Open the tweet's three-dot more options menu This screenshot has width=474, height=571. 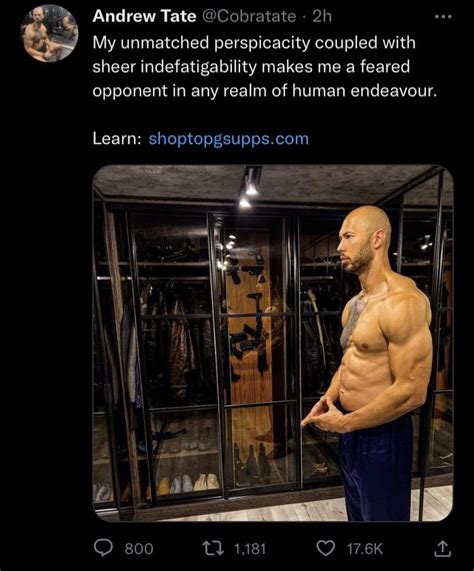pyautogui.click(x=444, y=17)
